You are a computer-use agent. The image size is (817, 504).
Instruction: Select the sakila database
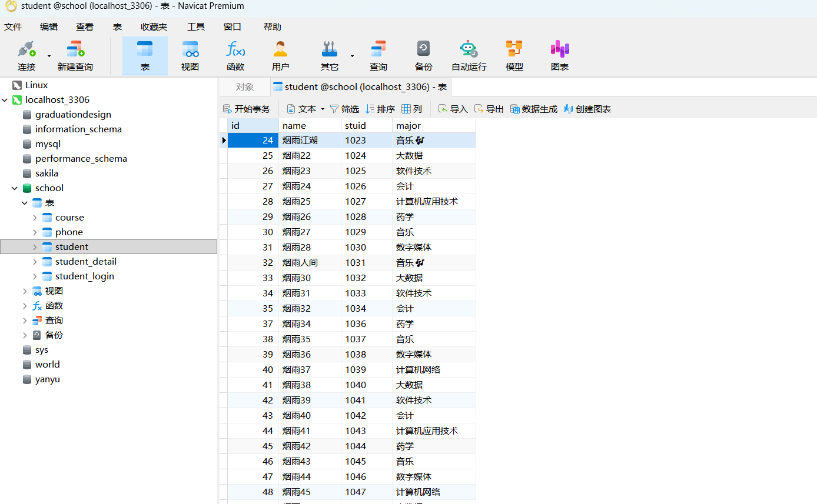(x=47, y=173)
